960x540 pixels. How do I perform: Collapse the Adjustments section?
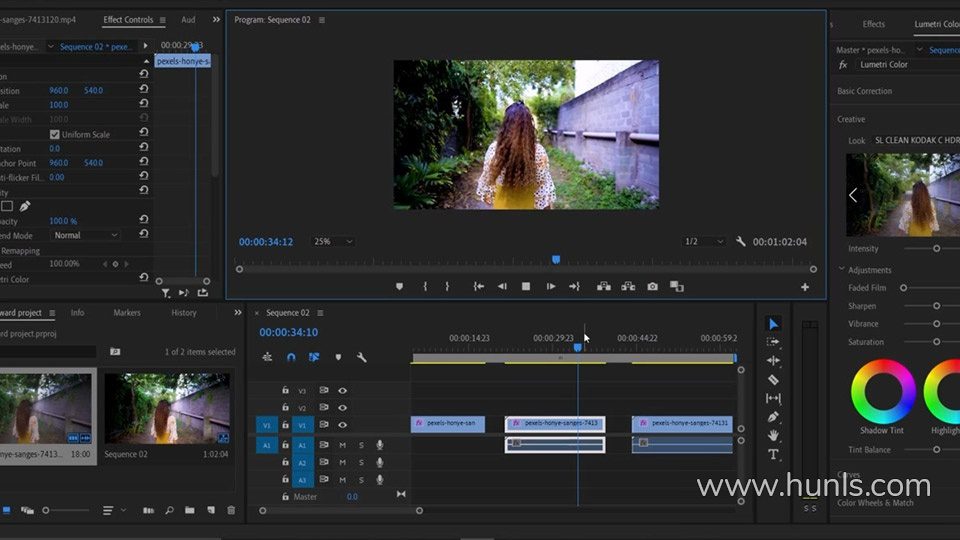pyautogui.click(x=841, y=269)
